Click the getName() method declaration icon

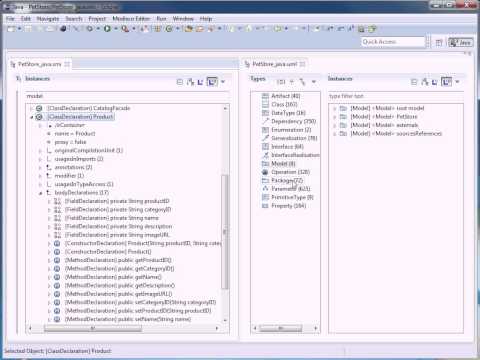point(57,277)
